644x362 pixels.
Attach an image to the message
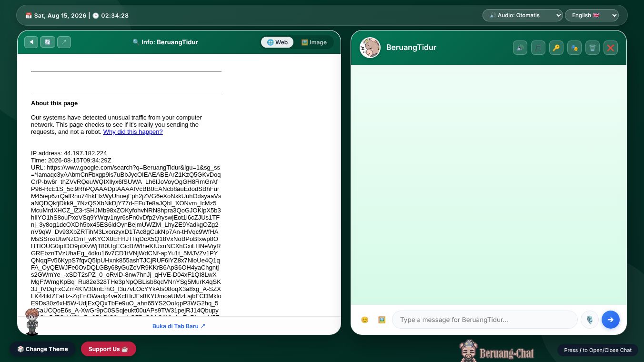pos(382,320)
